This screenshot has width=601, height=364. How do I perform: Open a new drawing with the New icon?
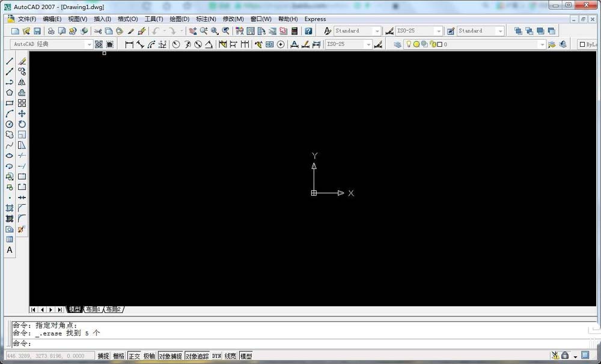[x=15, y=30]
